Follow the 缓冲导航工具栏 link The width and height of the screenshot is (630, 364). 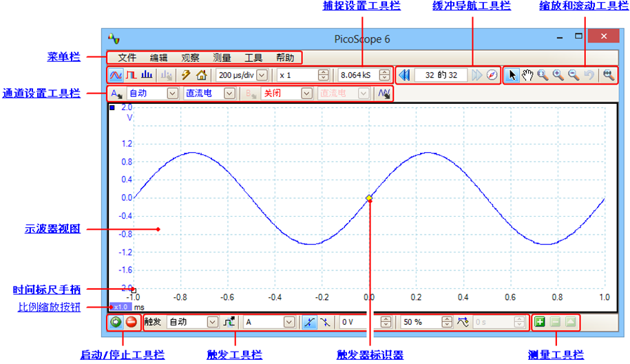coord(472,6)
